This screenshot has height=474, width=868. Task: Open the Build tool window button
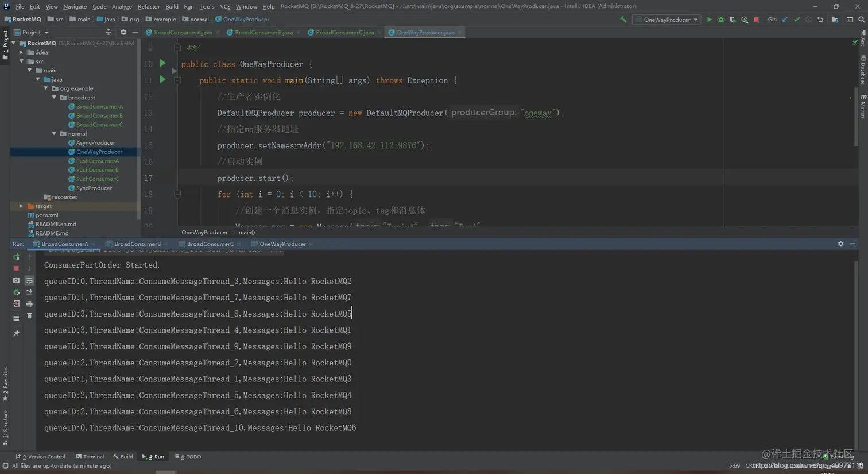point(123,457)
